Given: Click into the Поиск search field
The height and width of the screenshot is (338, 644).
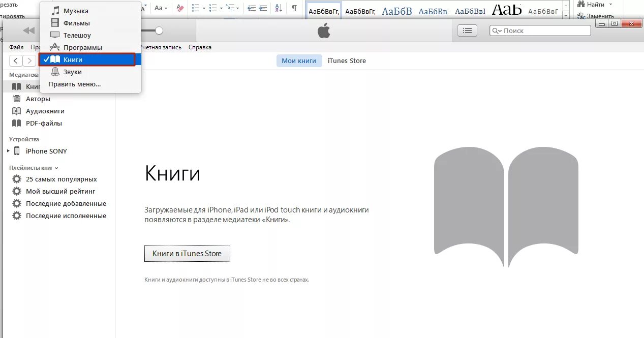Looking at the screenshot, I should click(x=540, y=30).
